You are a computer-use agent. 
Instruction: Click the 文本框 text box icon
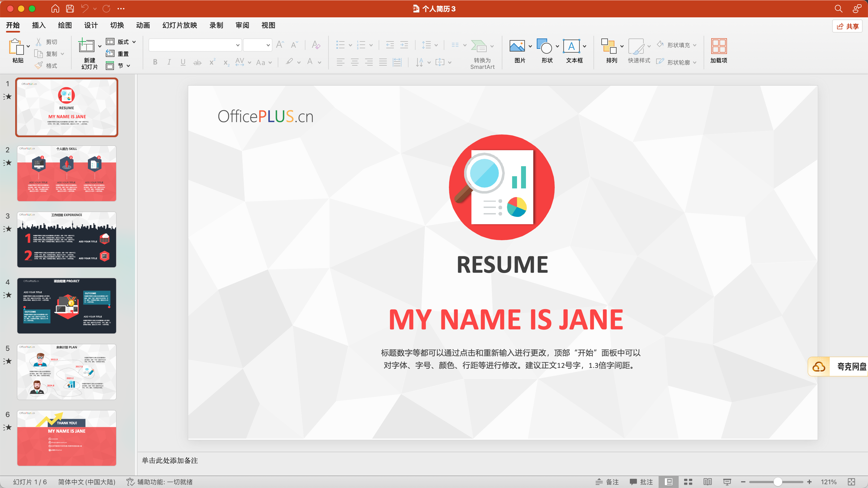(x=572, y=46)
